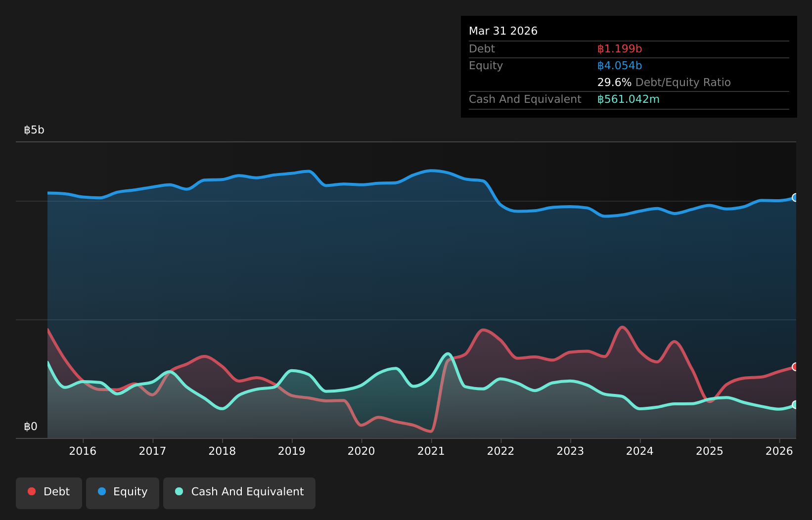Screen dimensions: 812x520
Task: Toggle the Equity series in the legend
Action: [x=123, y=493]
